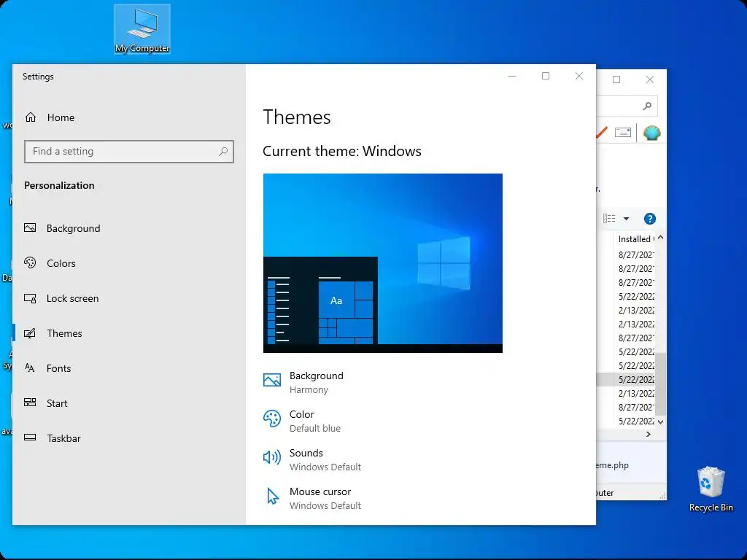Click the first 8/27 date in list

point(636,254)
